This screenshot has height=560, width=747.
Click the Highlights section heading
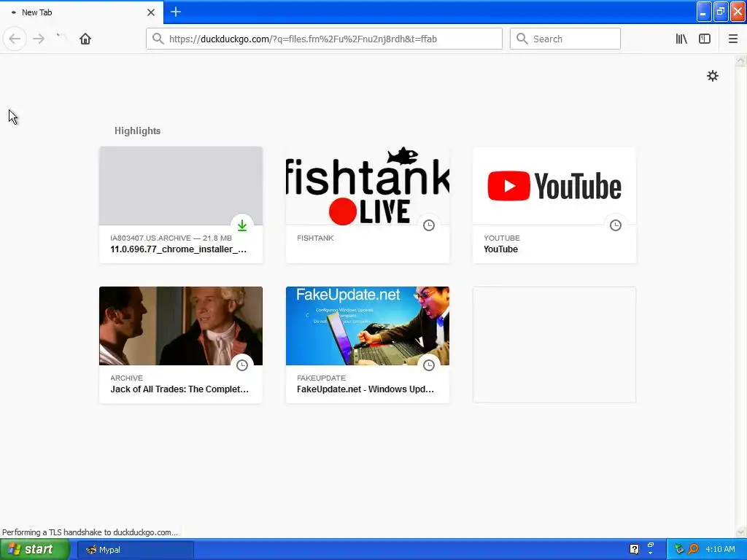[x=137, y=131]
